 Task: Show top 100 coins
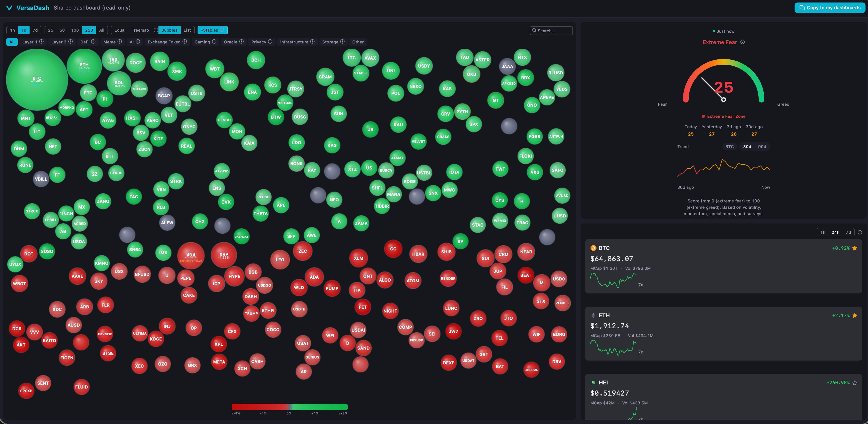click(75, 30)
